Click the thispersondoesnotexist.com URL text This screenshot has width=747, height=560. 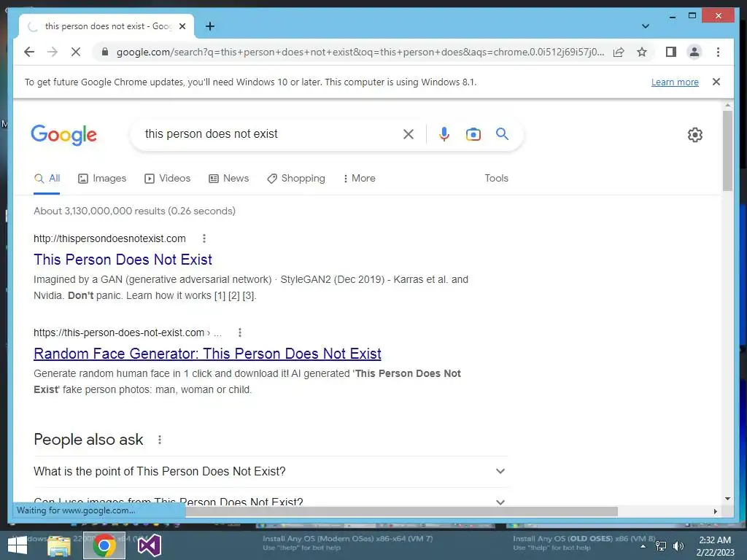pyautogui.click(x=109, y=238)
